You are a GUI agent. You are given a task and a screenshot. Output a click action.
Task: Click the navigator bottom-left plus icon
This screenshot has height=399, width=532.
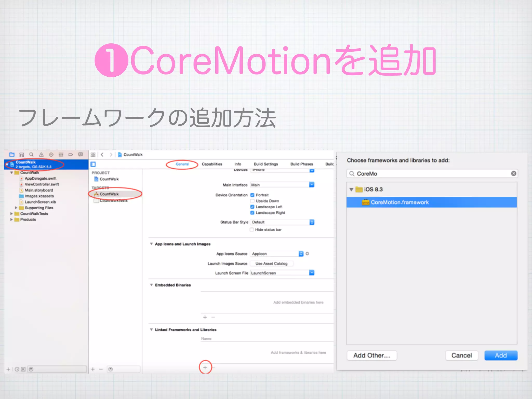tap(8, 369)
